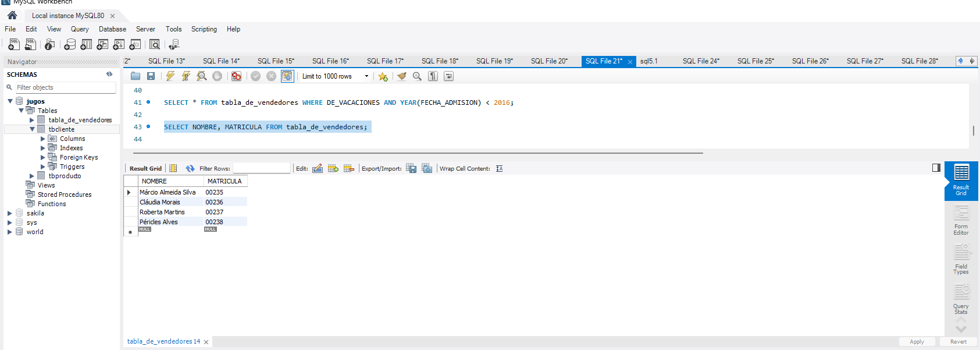
Task: Insert new row in result grid
Action: point(333,168)
